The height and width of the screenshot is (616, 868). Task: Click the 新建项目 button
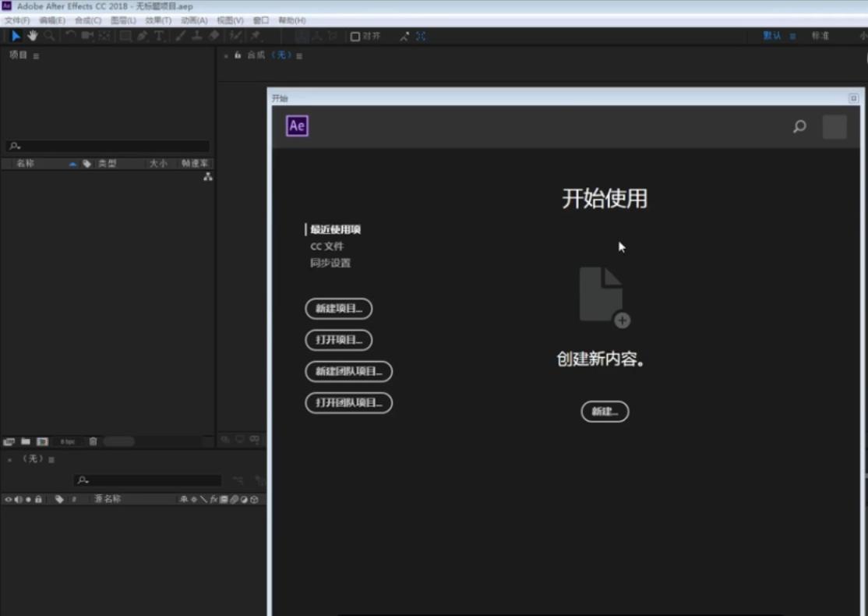(338, 309)
